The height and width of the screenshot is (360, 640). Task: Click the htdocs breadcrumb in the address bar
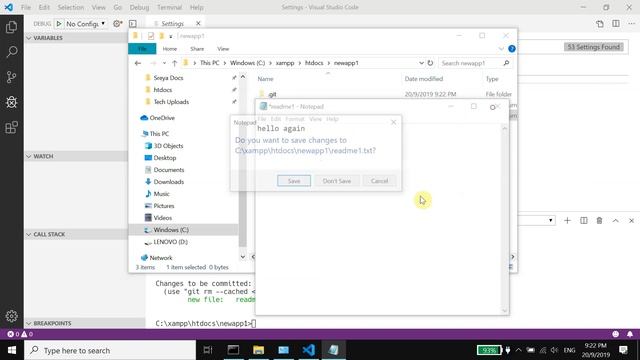point(314,63)
